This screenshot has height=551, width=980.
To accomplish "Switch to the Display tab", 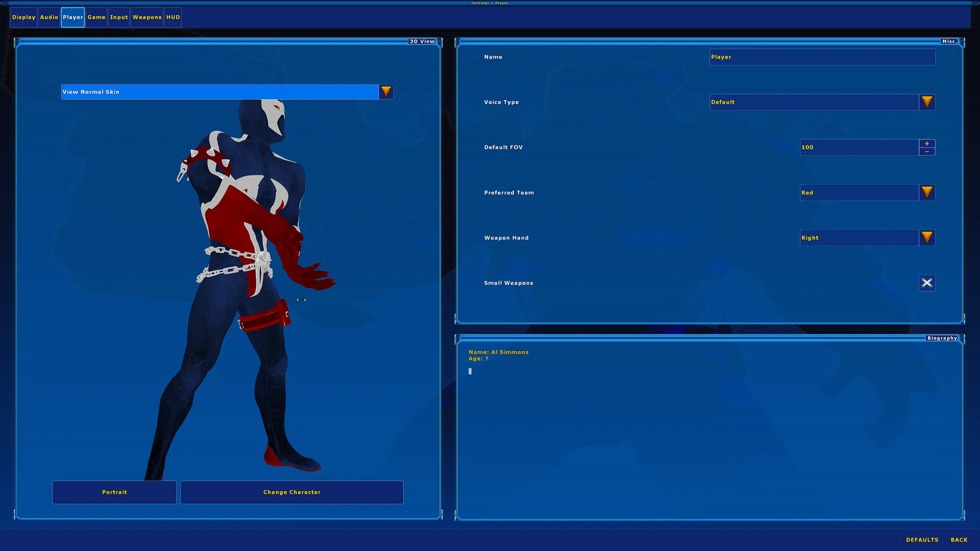I will 24,17.
